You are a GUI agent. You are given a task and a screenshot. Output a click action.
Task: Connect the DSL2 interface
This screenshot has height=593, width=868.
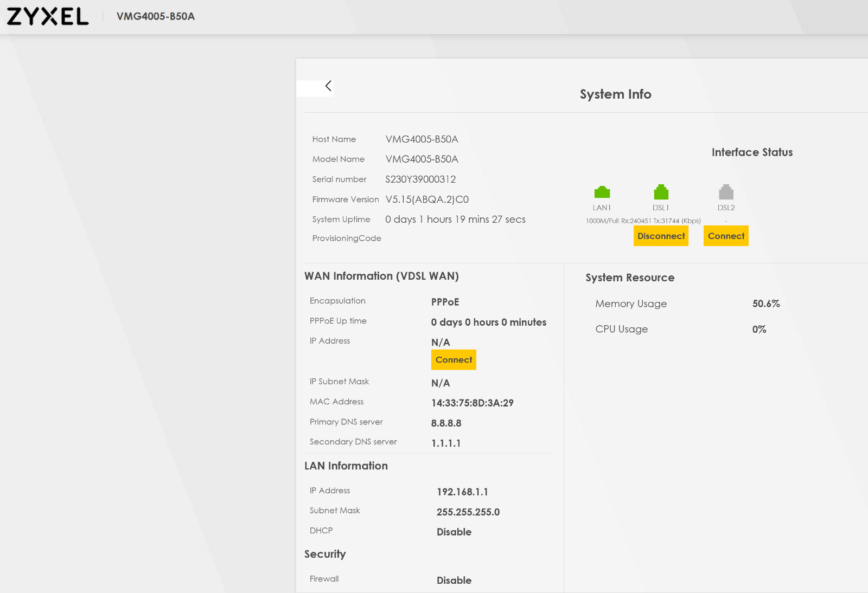726,236
